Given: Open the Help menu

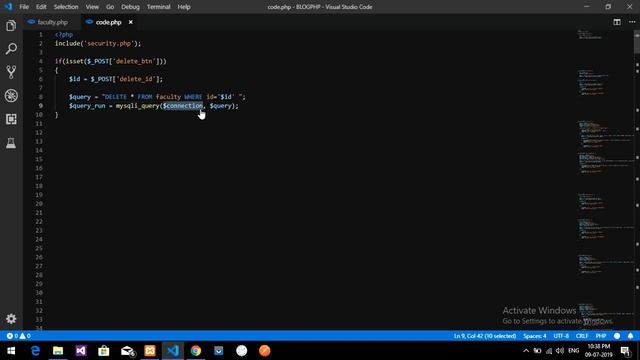Looking at the screenshot, I should [184, 7].
